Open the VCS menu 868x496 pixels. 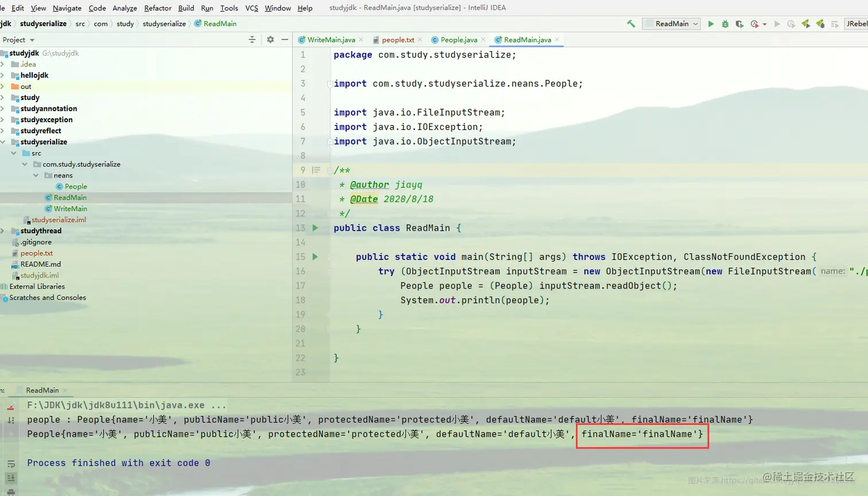251,8
